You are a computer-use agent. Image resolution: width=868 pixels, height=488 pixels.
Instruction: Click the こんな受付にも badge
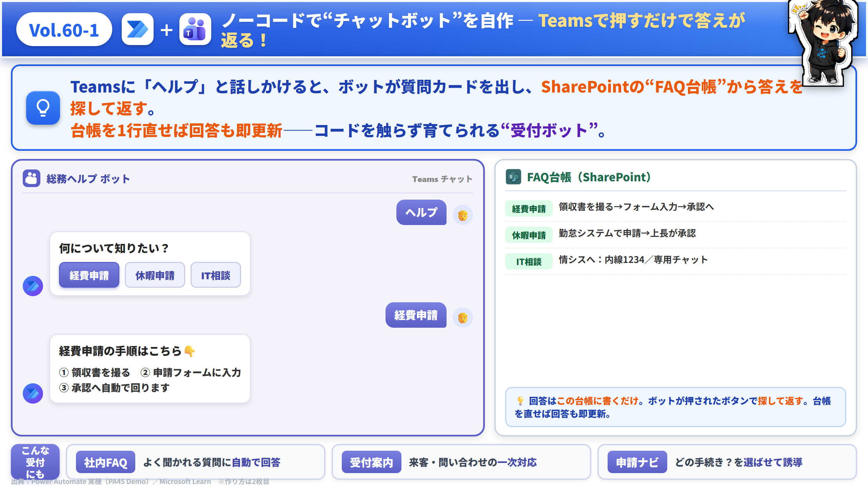click(35, 462)
